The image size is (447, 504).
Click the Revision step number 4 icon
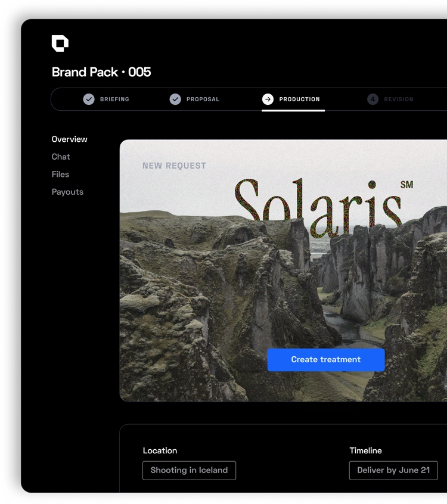coord(372,99)
